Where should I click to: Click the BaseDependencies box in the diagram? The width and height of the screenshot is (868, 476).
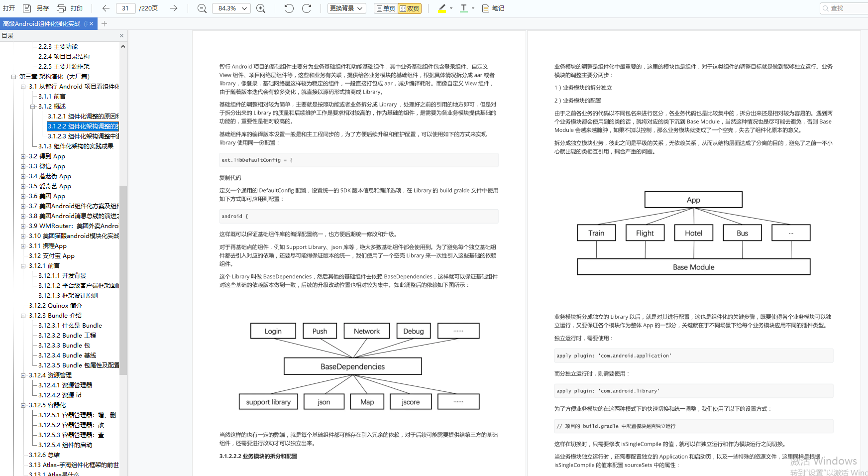353,366
